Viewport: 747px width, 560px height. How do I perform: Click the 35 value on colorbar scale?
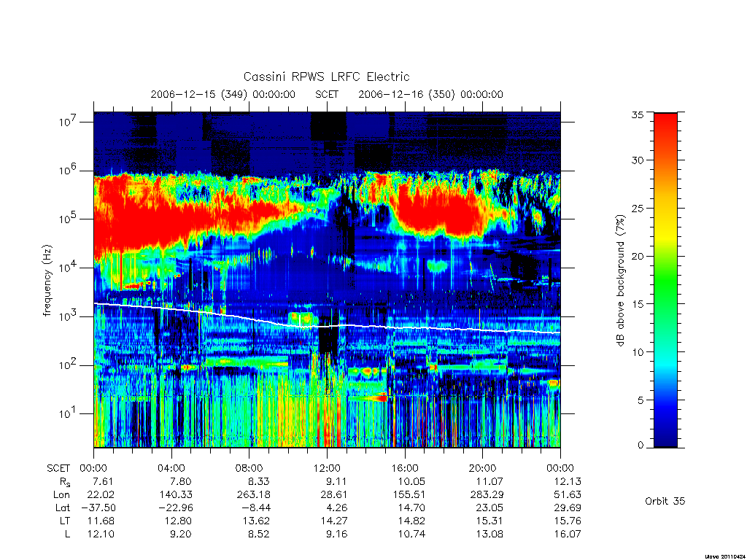[x=637, y=114]
